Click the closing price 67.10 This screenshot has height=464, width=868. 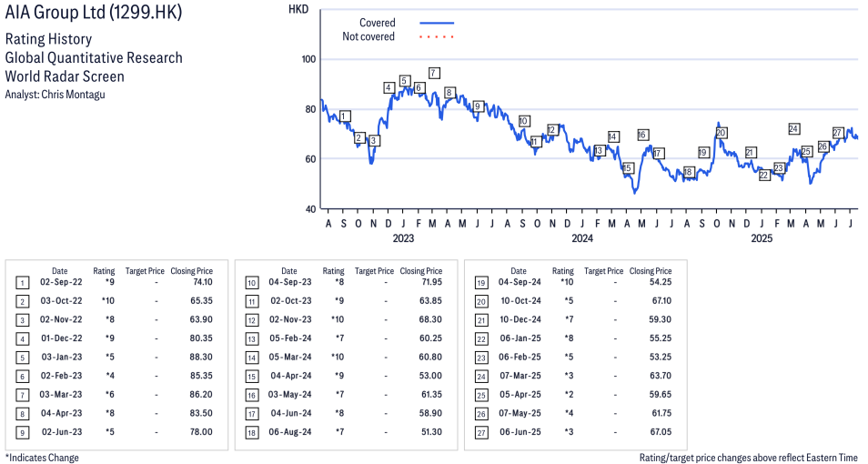(x=661, y=300)
